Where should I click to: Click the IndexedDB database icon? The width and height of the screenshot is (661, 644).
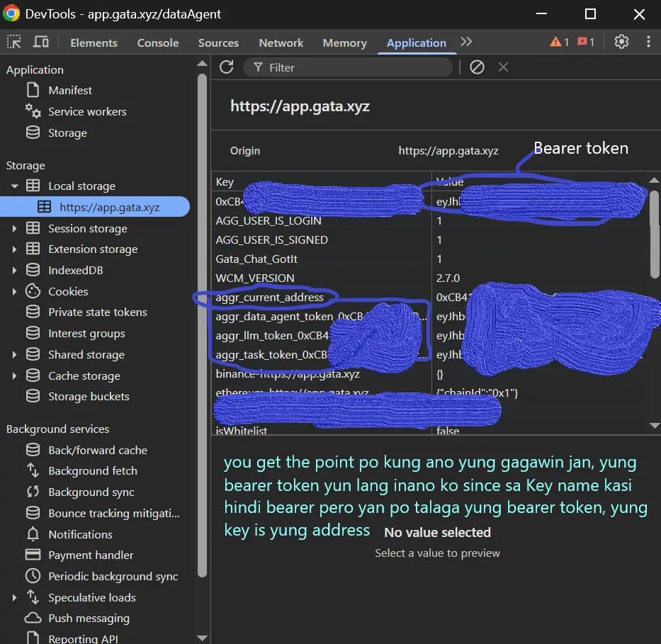tap(33, 270)
